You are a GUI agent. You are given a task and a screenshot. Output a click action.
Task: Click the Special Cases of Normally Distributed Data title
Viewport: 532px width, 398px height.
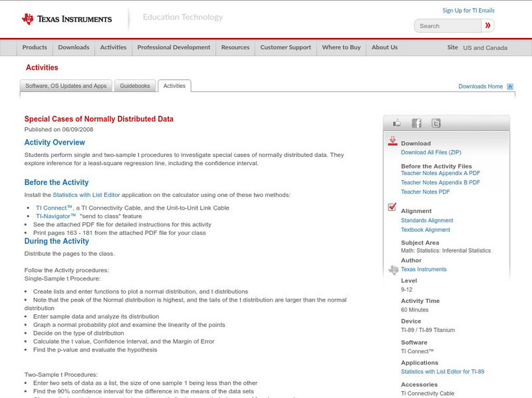coord(98,119)
